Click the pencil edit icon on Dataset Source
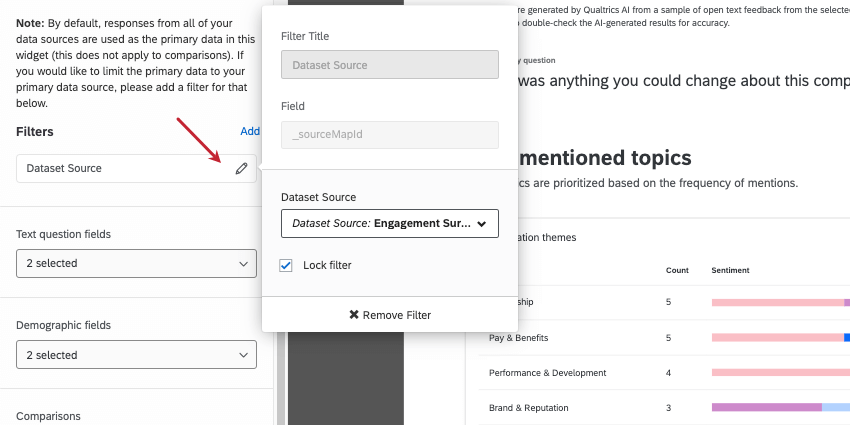 (x=241, y=169)
